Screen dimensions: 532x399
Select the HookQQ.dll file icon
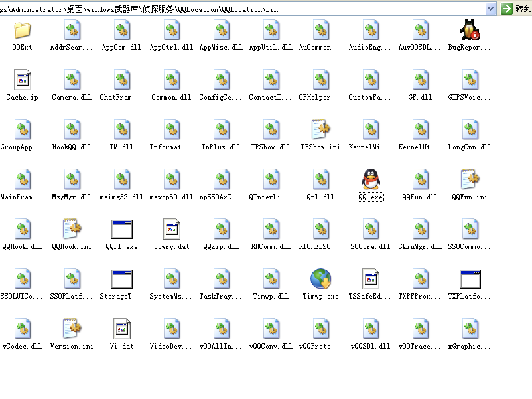pos(72,129)
